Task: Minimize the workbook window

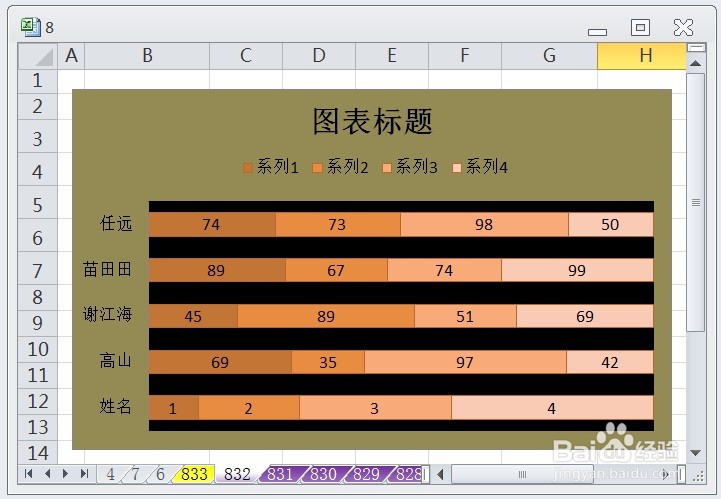Action: [x=597, y=32]
